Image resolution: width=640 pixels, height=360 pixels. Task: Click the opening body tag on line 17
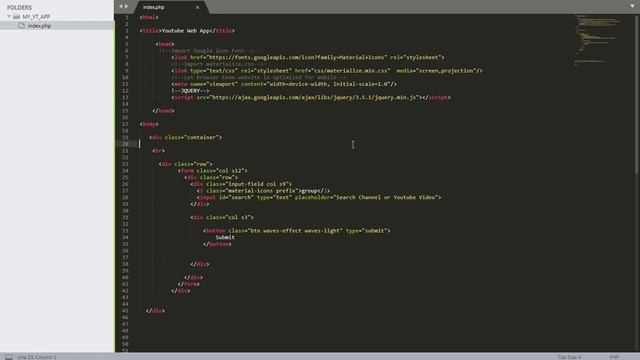[149, 124]
